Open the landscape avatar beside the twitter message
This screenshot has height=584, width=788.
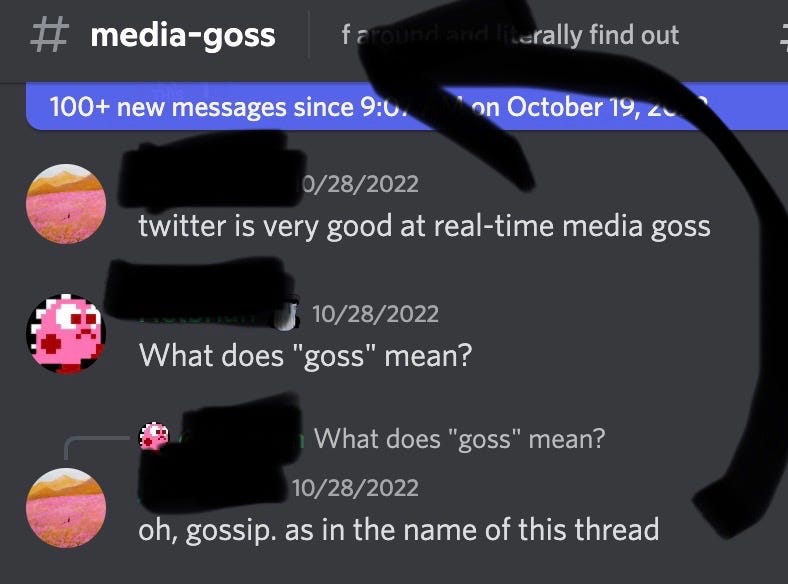click(x=66, y=204)
